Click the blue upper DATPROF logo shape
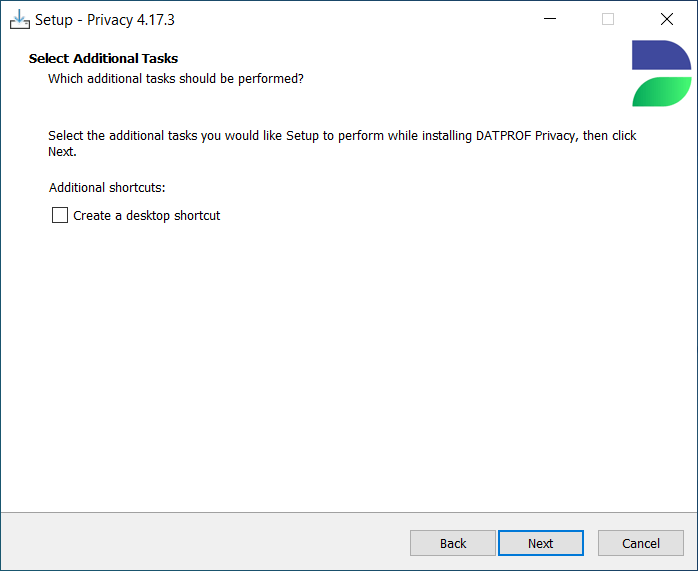Screen dimensions: 698x571 pyautogui.click(x=661, y=55)
